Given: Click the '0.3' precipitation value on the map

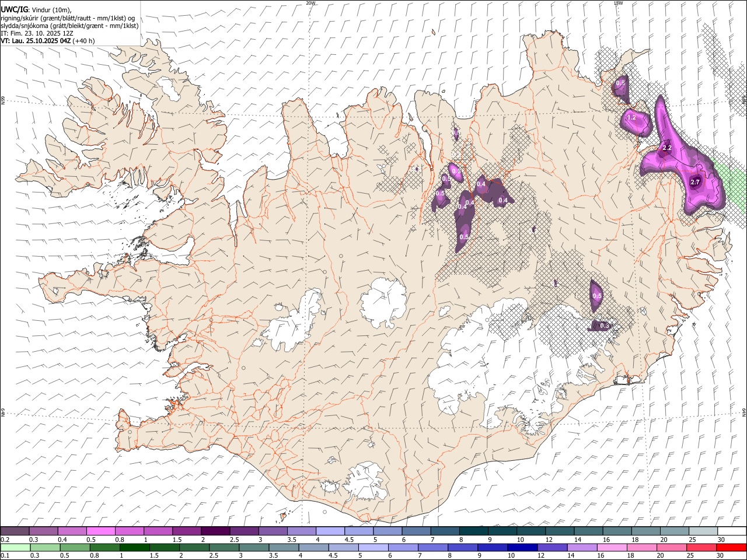Looking at the screenshot, I should click(605, 325).
